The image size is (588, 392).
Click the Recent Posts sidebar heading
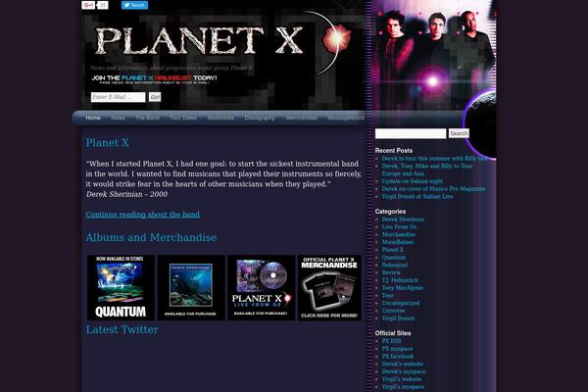click(394, 150)
